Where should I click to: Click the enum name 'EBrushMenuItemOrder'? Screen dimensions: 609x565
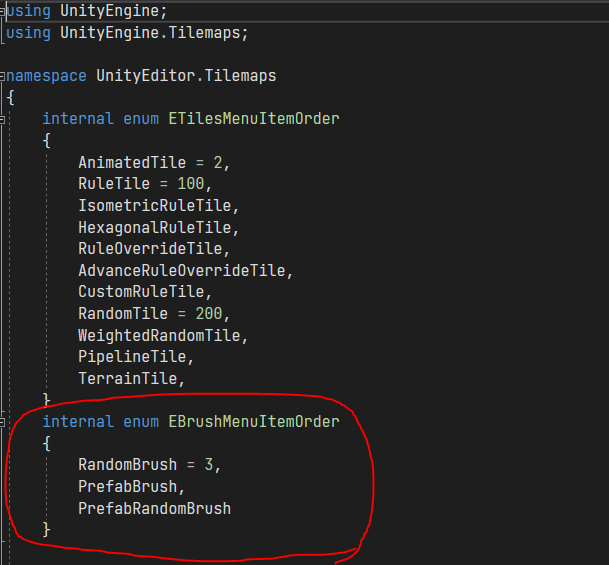tap(254, 422)
